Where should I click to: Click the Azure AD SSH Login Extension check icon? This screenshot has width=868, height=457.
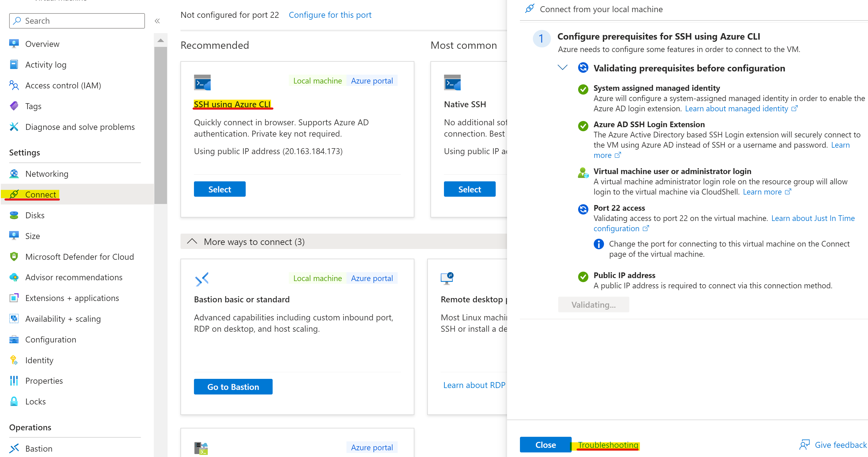pyautogui.click(x=583, y=126)
